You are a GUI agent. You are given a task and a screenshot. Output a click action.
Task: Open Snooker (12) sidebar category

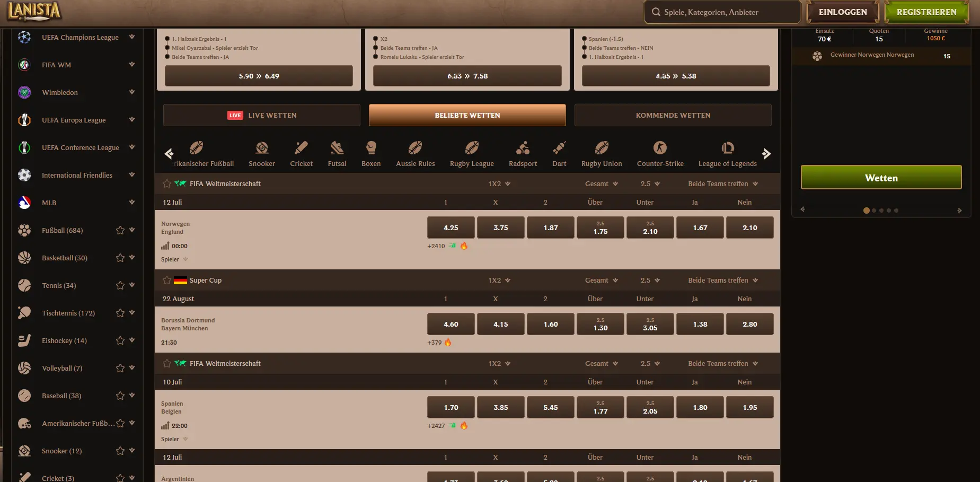[x=61, y=451]
